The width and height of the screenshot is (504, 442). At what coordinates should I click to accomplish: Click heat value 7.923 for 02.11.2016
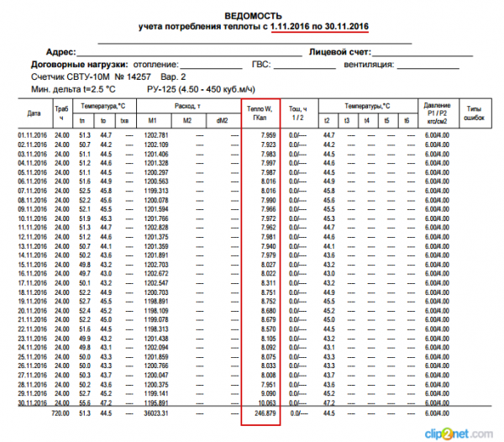tap(269, 145)
